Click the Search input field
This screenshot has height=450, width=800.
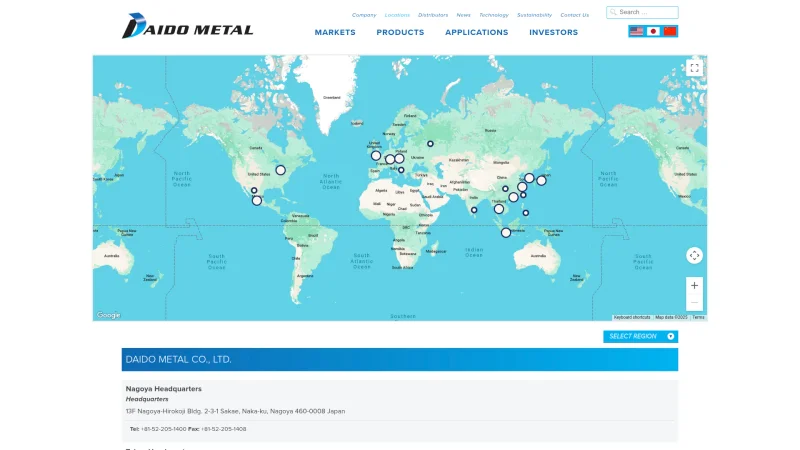[642, 12]
